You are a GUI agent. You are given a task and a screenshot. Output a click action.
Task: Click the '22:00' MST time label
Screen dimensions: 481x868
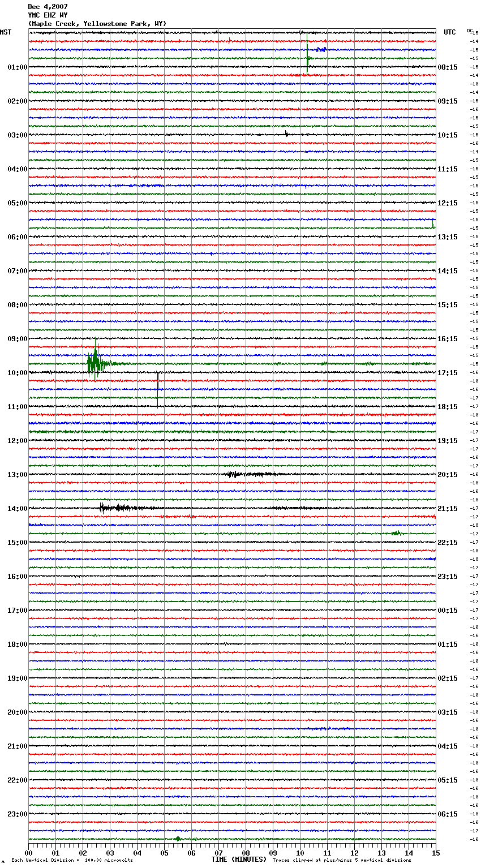click(x=18, y=780)
